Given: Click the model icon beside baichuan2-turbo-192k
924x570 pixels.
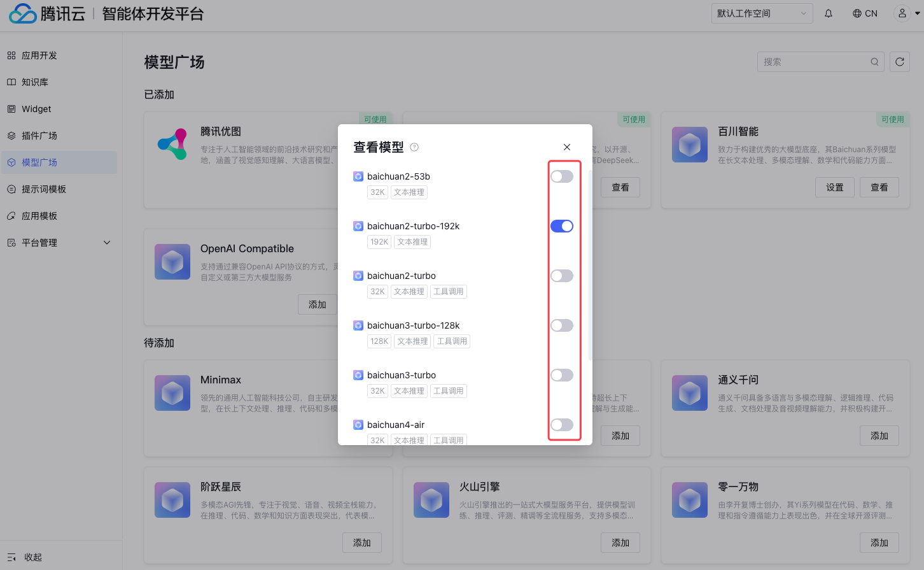Looking at the screenshot, I should 358,226.
